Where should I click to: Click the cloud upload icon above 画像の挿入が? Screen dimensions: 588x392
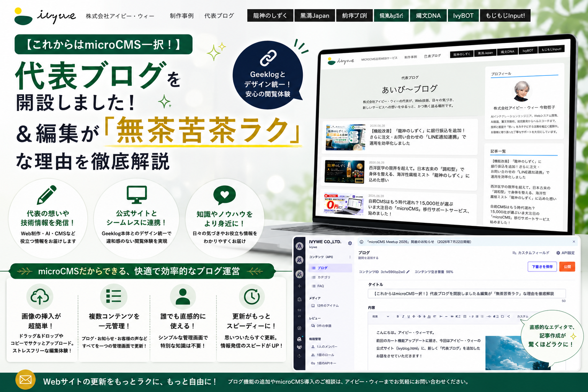coord(40,297)
